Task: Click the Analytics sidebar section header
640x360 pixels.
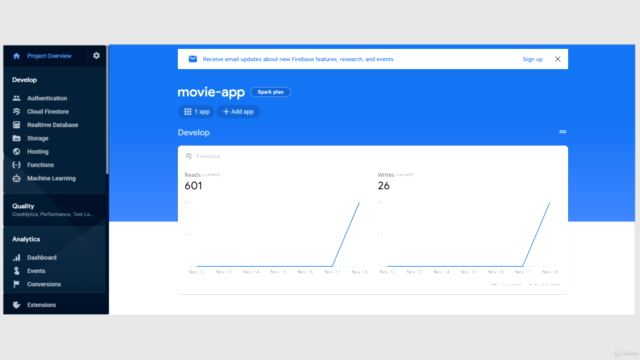Action: click(x=26, y=239)
